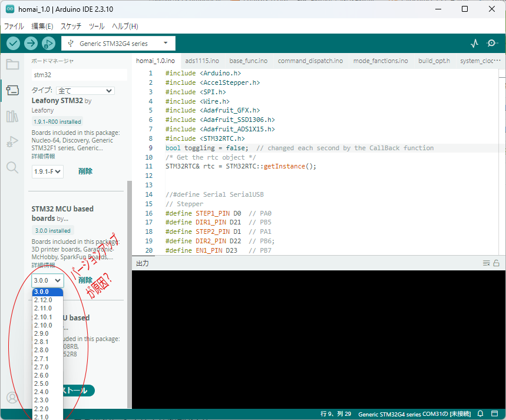This screenshot has width=506, height=420.
Task: Open the スケッチ menu
Action: [x=71, y=26]
